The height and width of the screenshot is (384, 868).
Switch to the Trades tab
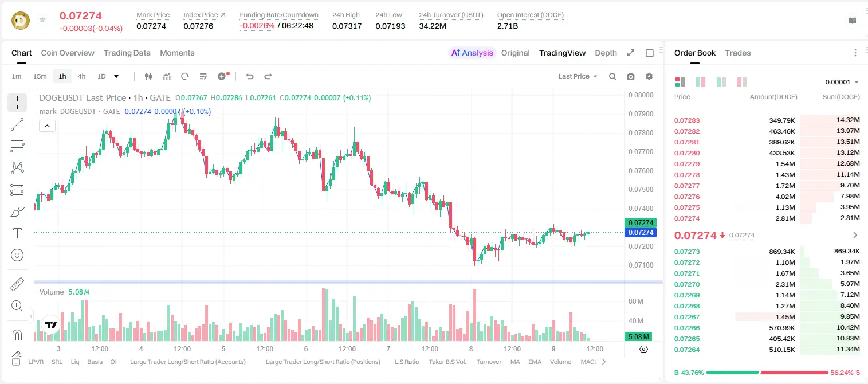click(x=738, y=53)
